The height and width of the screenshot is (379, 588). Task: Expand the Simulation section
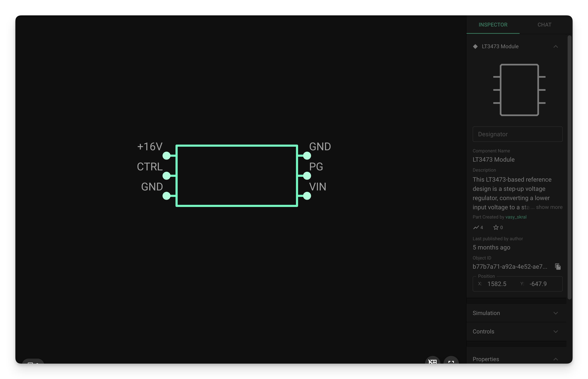coord(555,313)
